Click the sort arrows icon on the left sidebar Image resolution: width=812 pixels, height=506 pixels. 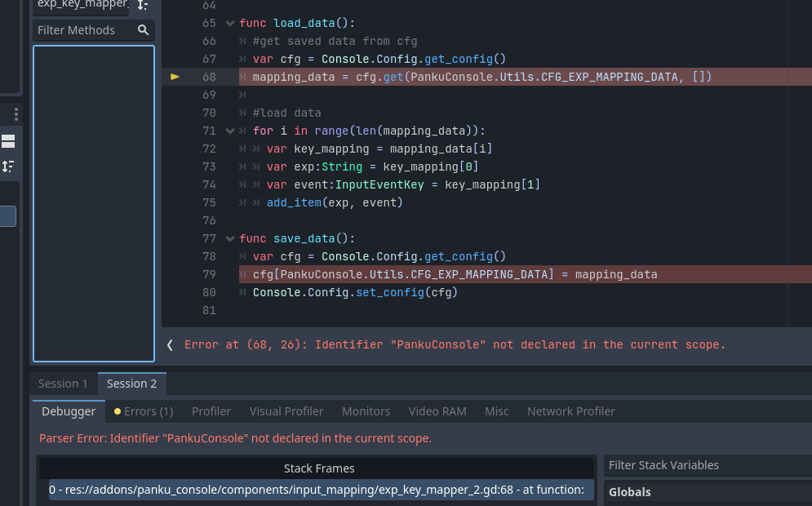pyautogui.click(x=10, y=166)
